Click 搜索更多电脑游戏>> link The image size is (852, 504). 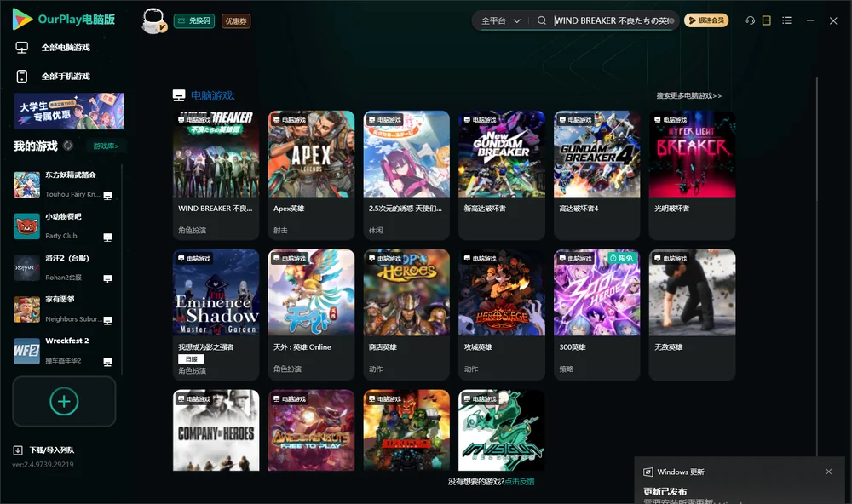click(688, 95)
